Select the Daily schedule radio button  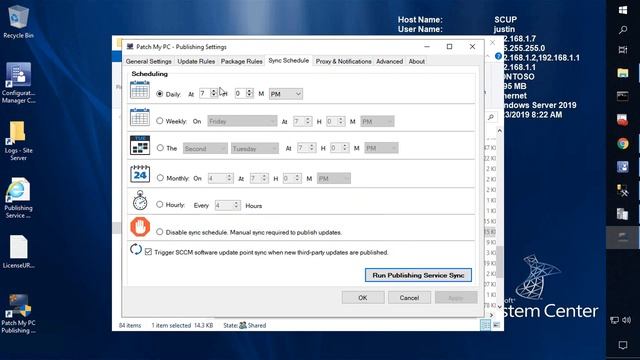click(x=160, y=94)
